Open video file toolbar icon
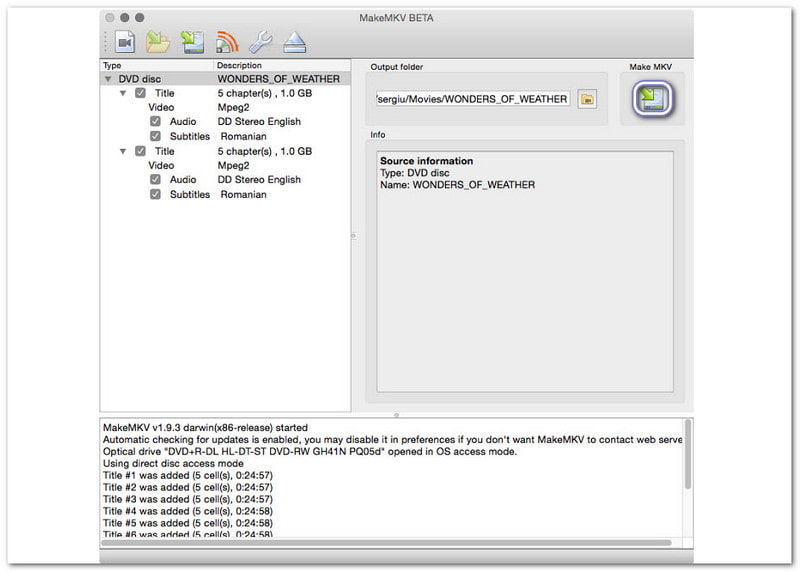 (x=125, y=42)
